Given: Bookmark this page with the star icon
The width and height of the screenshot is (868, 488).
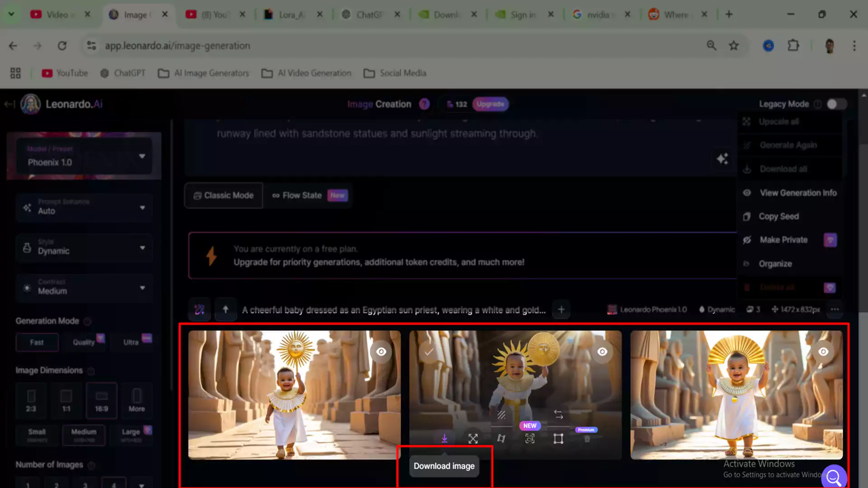Looking at the screenshot, I should tap(734, 46).
